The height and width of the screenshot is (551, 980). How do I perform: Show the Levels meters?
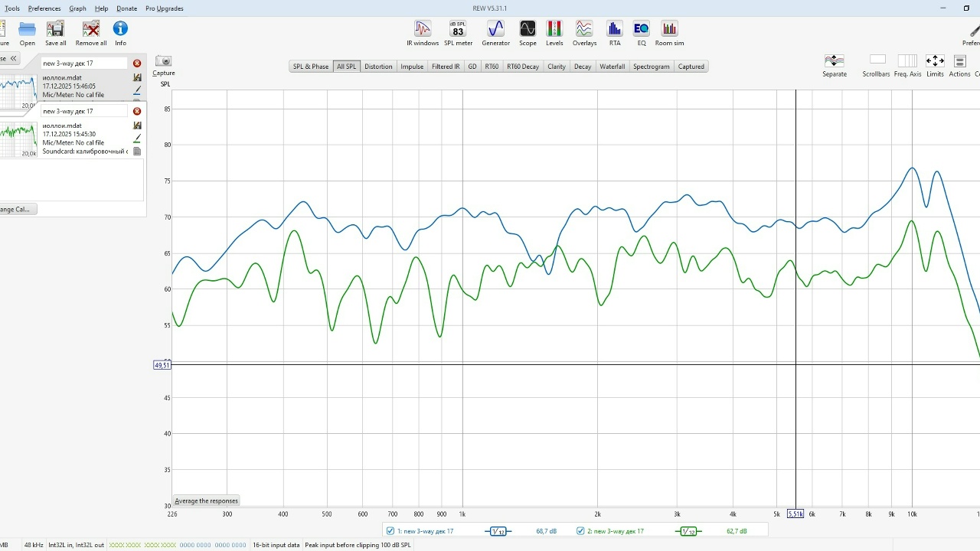[x=554, y=33]
